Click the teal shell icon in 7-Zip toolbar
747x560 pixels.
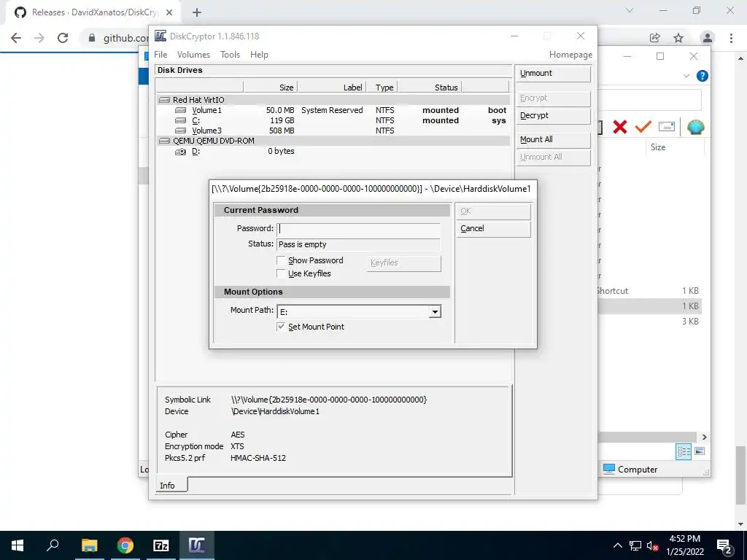695,127
